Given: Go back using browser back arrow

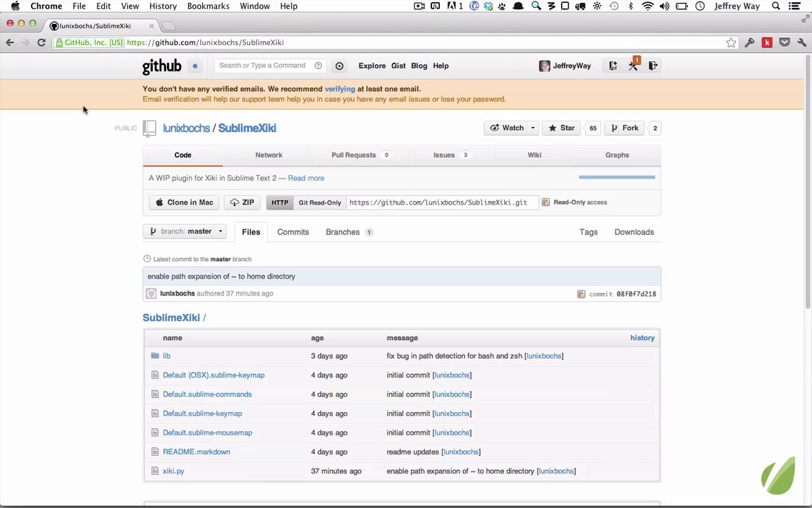Looking at the screenshot, I should (10, 42).
